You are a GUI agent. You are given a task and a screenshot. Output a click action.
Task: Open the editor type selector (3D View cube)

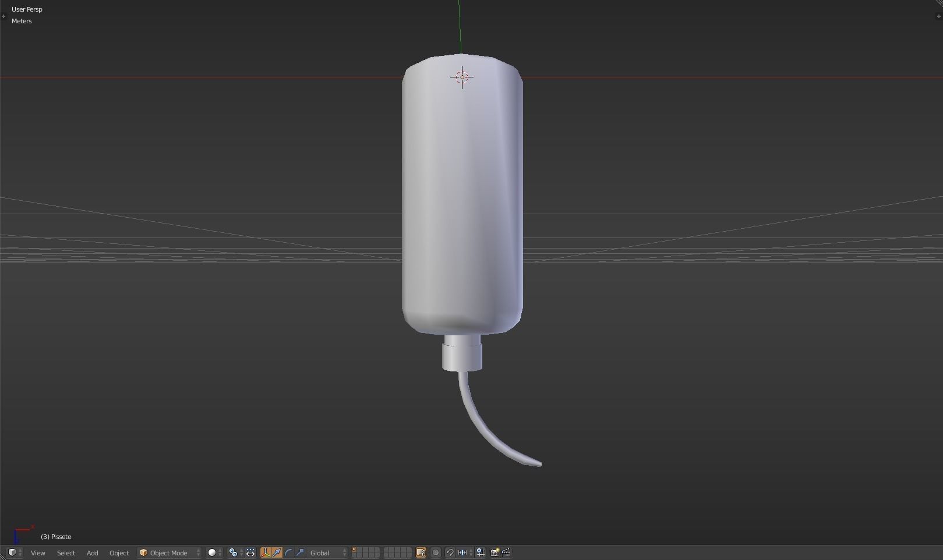(x=15, y=552)
